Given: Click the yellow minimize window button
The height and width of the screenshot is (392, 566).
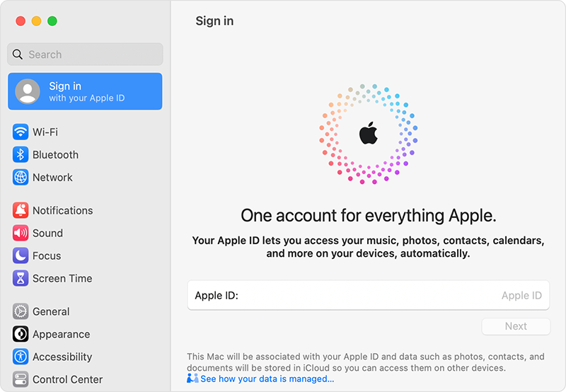Looking at the screenshot, I should click(36, 21).
